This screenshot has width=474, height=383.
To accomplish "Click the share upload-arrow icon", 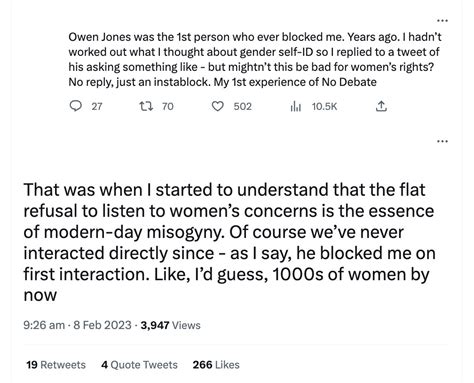I will [x=381, y=106].
